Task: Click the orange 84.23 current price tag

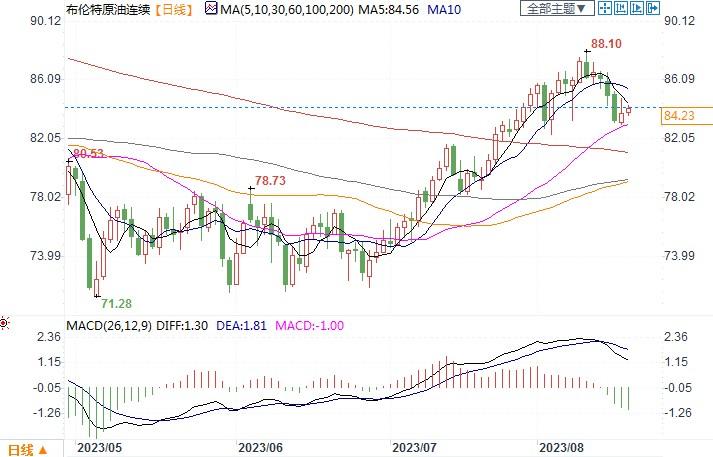Action: pyautogui.click(x=678, y=116)
